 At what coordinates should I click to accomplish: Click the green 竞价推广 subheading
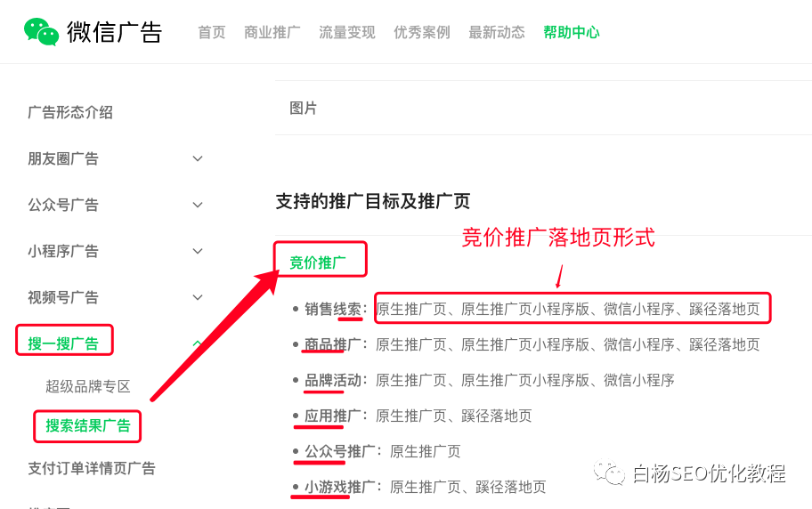coord(318,263)
